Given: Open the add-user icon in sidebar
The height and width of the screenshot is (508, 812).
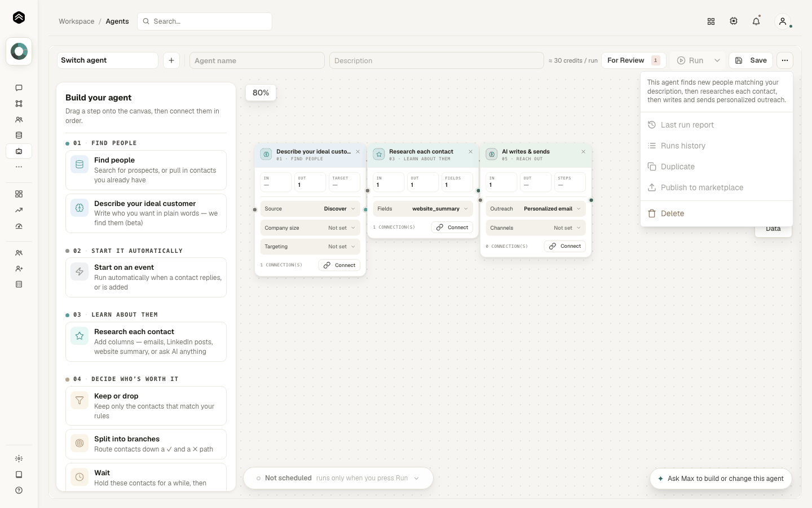Looking at the screenshot, I should [19, 269].
